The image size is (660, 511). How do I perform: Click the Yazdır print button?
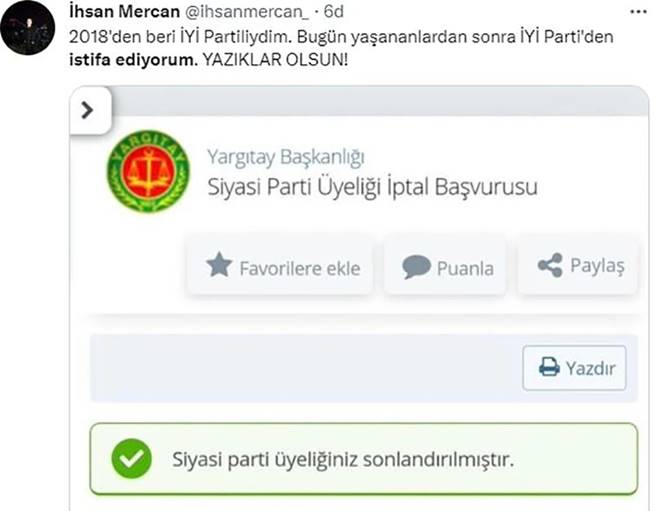tap(575, 368)
